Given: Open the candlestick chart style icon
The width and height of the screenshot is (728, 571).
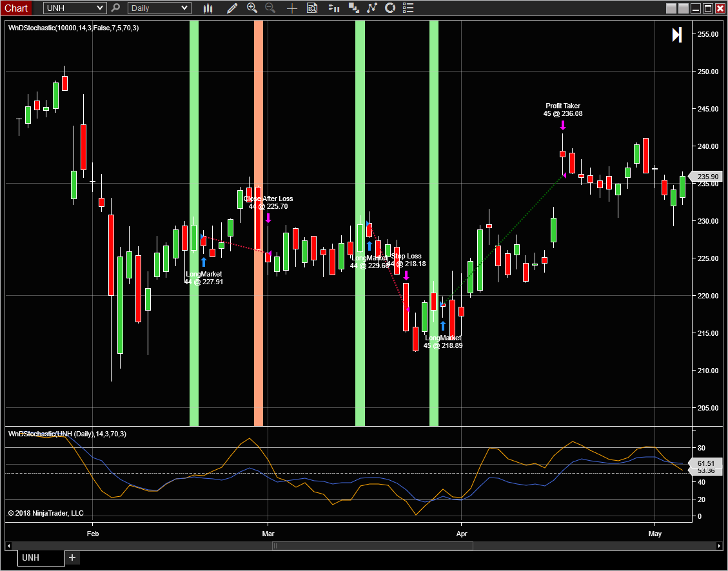Looking at the screenshot, I should [x=208, y=8].
